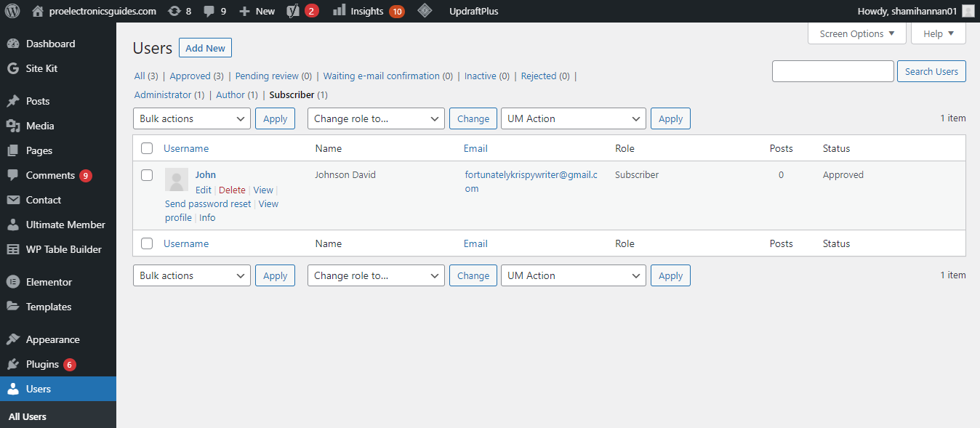Expand the Screen Options tab

tap(857, 33)
